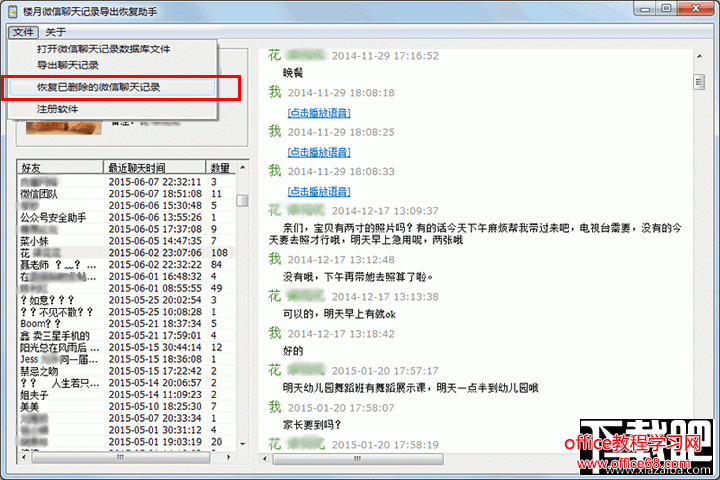This screenshot has width=720, height=480.
Task: Click friend list vertical scrollbar thumb
Action: pyautogui.click(x=242, y=200)
